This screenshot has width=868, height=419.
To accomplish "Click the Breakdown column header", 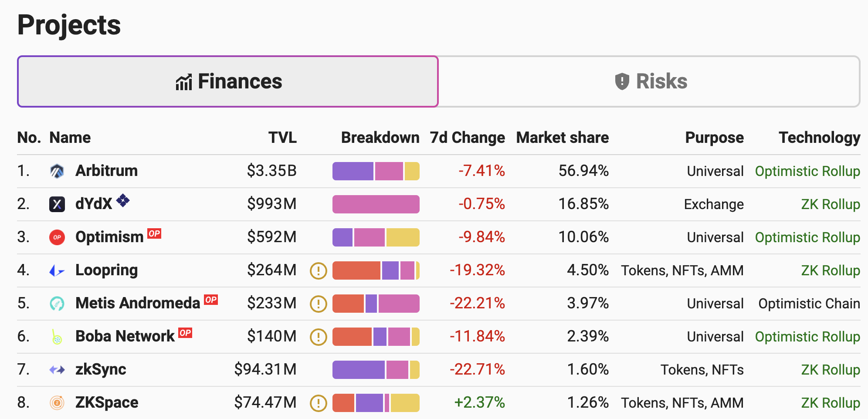I will tap(380, 138).
